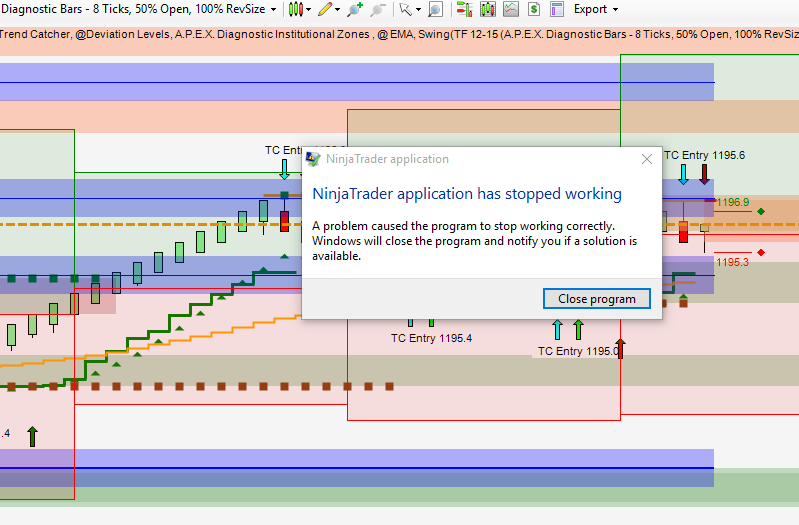The image size is (799, 525).
Task: Open the drawing tools dropdown arrow
Action: [x=337, y=10]
